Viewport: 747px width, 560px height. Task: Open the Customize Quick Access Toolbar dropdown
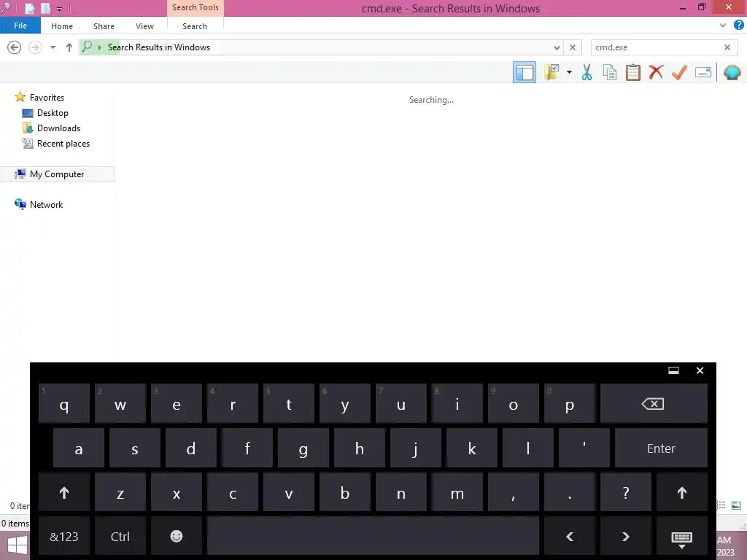[x=60, y=9]
